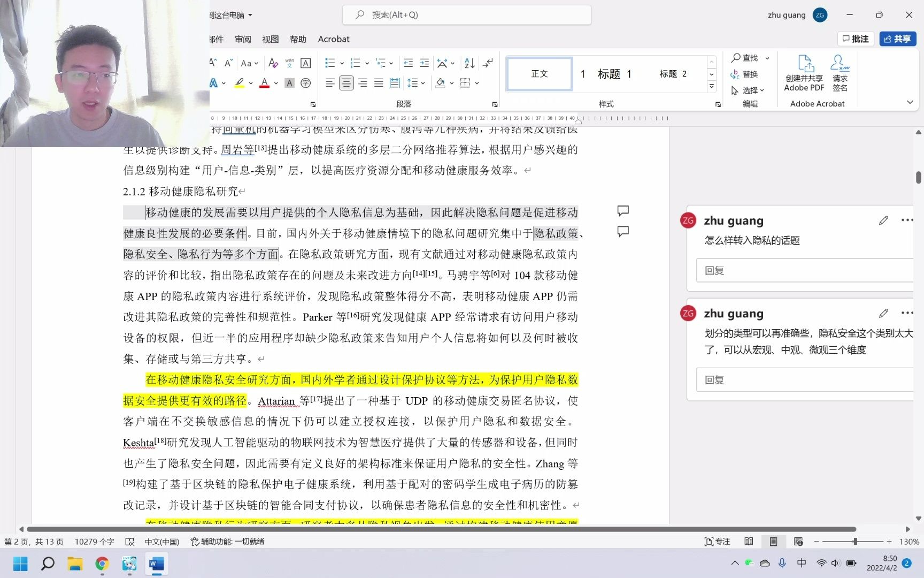This screenshot has width=924, height=578.
Task: Click the sort (排序) icon
Action: (x=468, y=63)
